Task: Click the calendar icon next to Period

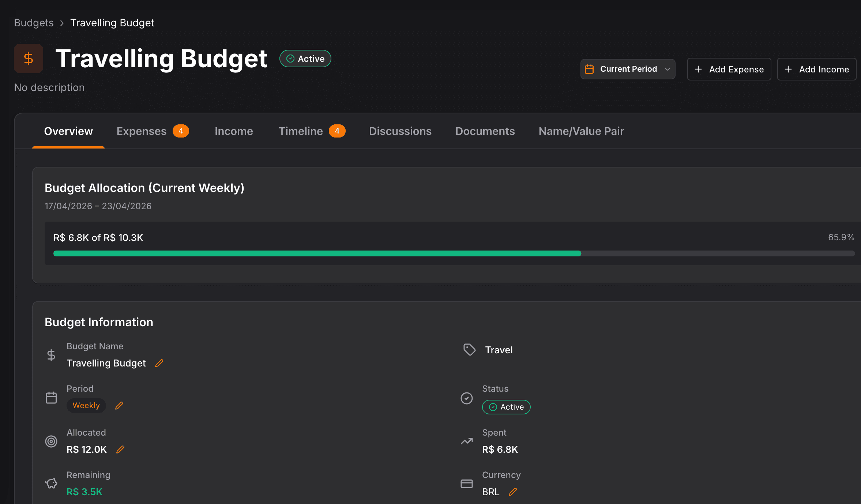Action: tap(51, 397)
